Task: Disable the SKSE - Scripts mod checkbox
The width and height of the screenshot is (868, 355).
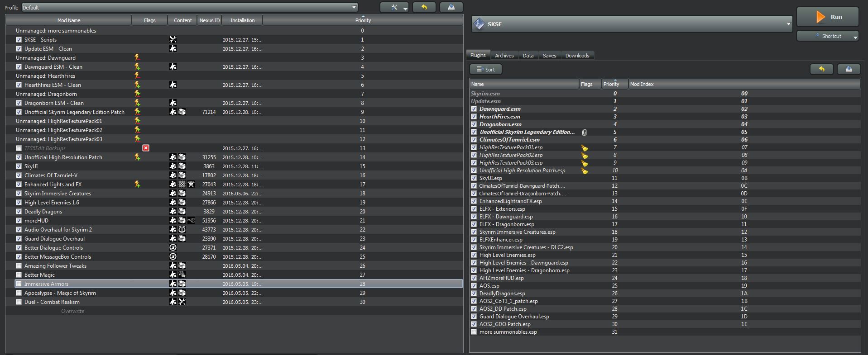Action: 19,39
